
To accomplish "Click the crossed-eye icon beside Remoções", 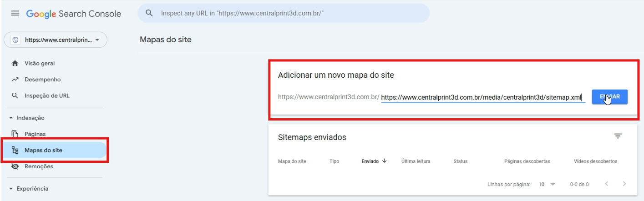I will (15, 166).
